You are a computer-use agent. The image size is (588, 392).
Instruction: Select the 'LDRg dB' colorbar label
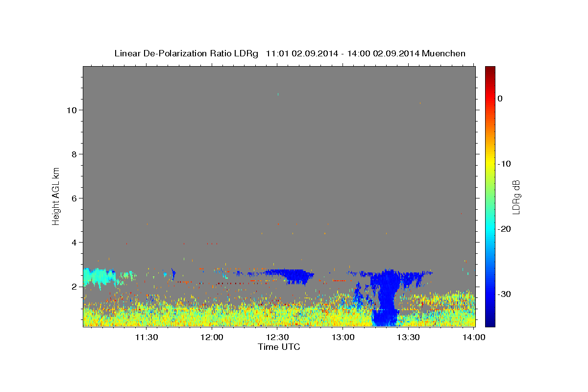(516, 197)
